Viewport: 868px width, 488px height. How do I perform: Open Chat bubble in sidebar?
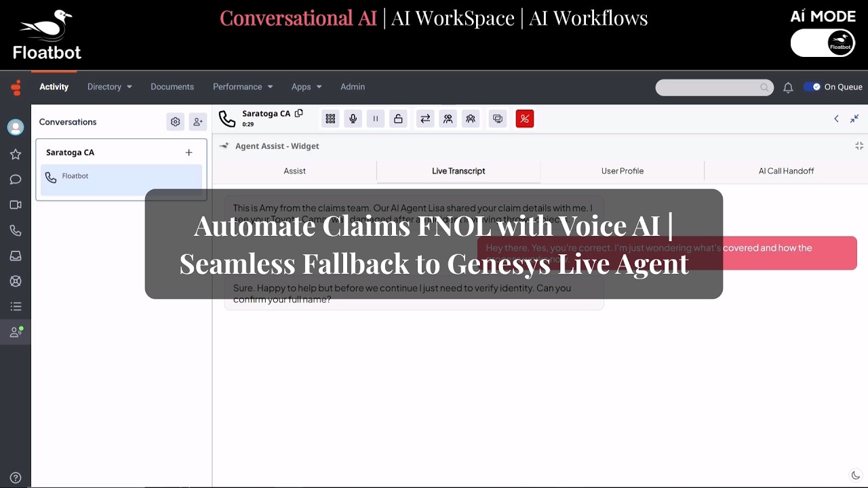click(16, 180)
